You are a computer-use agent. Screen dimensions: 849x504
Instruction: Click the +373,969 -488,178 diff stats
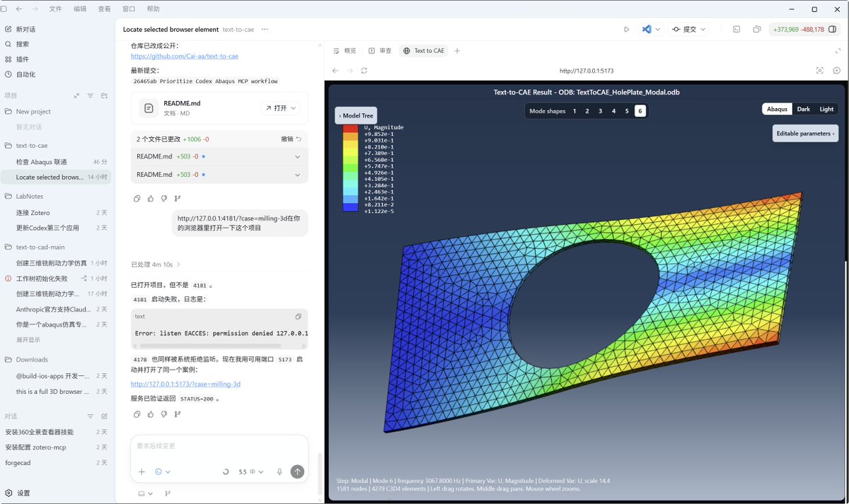[x=799, y=29]
